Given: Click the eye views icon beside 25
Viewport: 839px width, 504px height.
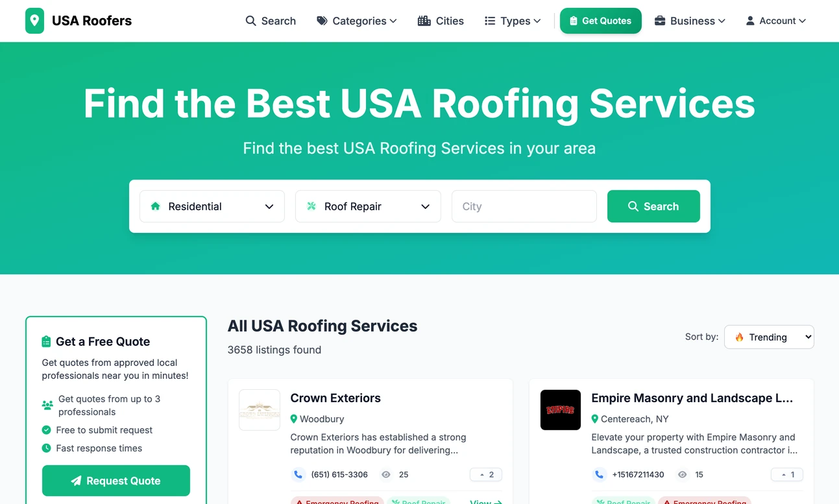Looking at the screenshot, I should [386, 475].
